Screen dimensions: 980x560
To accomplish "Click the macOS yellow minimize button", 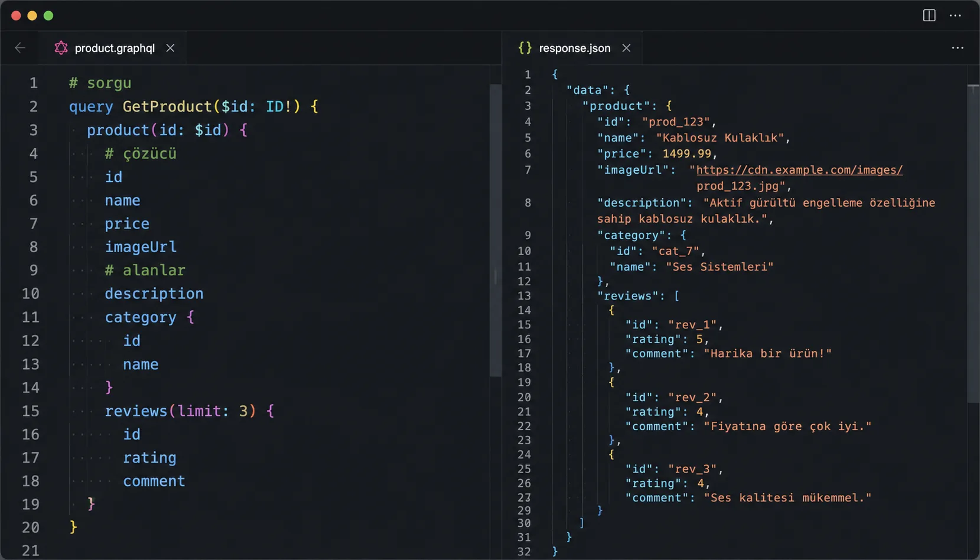I will (32, 16).
